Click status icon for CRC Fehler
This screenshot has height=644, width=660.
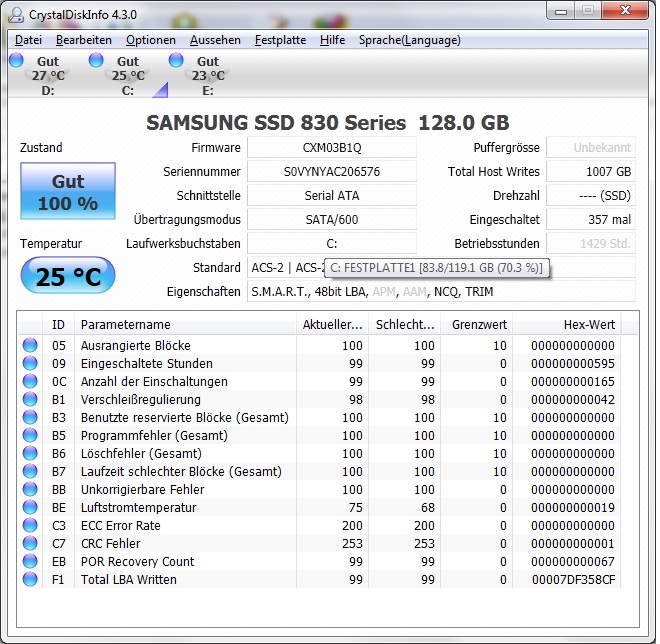pos(30,543)
